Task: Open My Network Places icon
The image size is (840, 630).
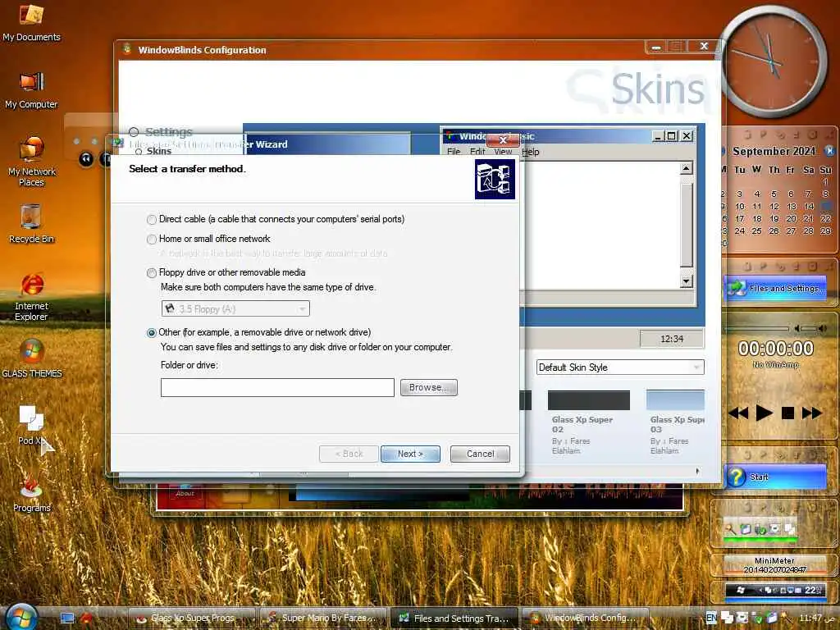Action: click(32, 161)
